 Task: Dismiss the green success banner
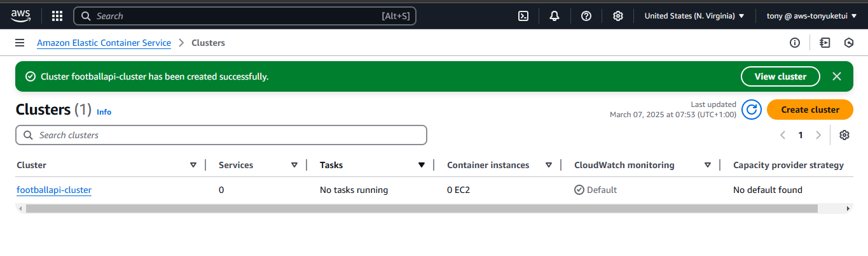(x=837, y=76)
